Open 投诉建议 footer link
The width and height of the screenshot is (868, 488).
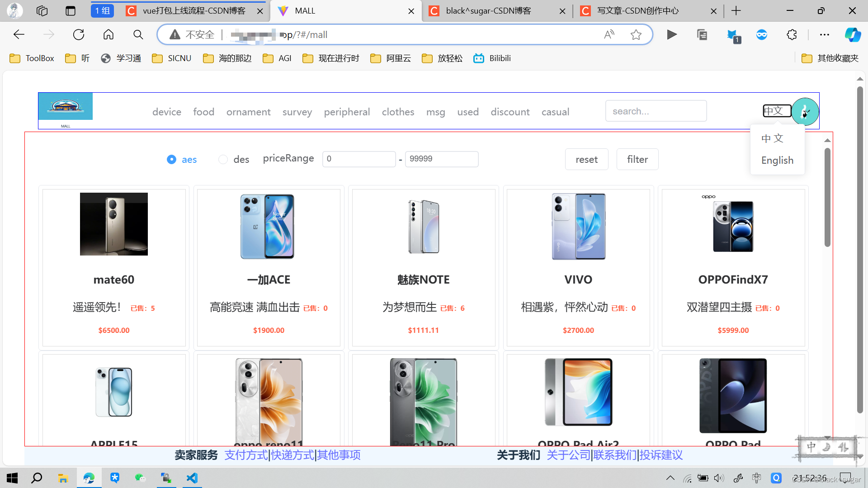pyautogui.click(x=661, y=455)
